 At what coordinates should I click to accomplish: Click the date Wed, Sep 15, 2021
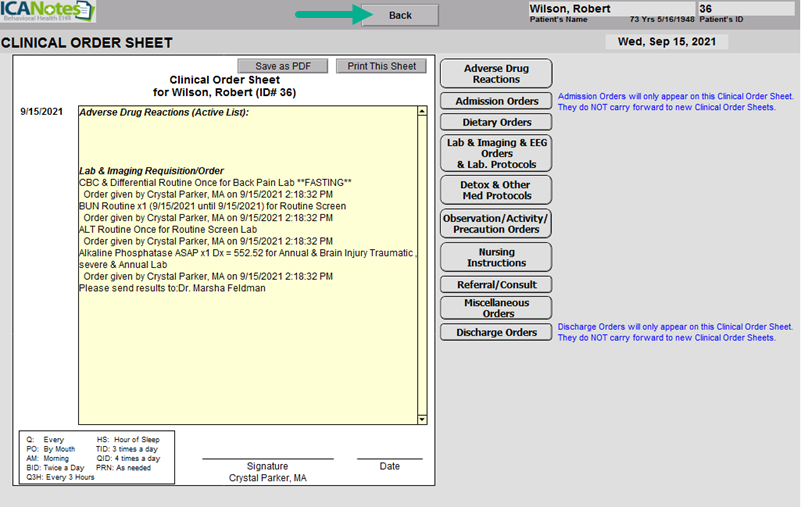pos(666,42)
